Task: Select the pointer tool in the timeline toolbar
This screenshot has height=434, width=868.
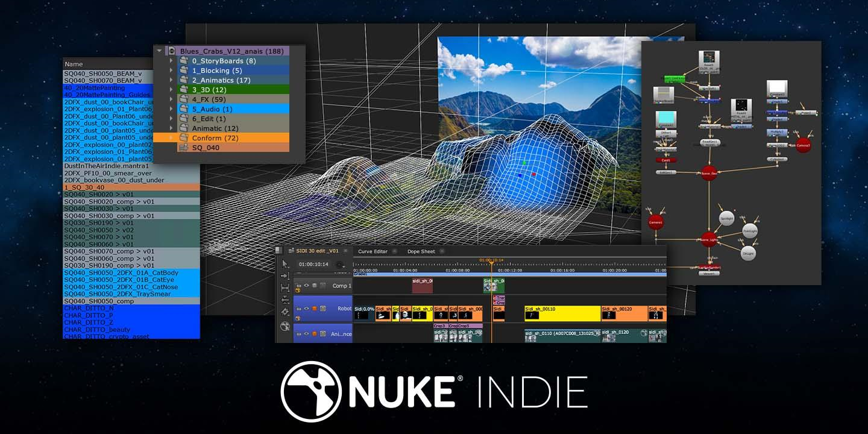Action: pyautogui.click(x=285, y=264)
